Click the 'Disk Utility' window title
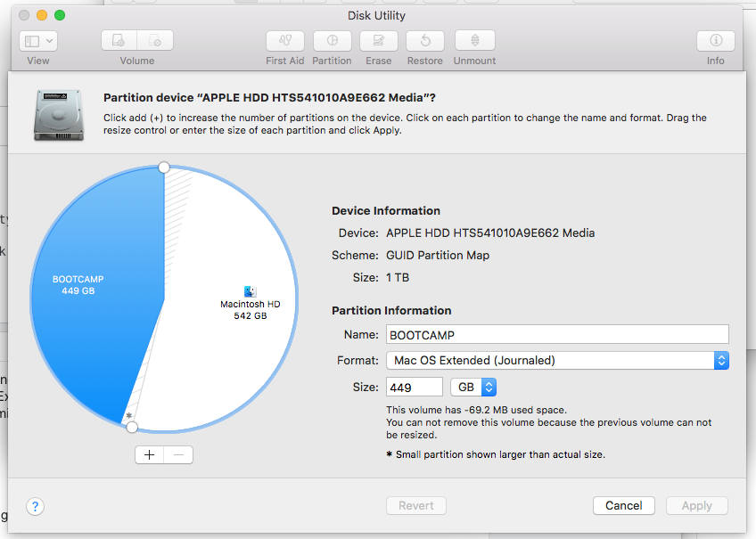756x539 pixels. click(376, 15)
